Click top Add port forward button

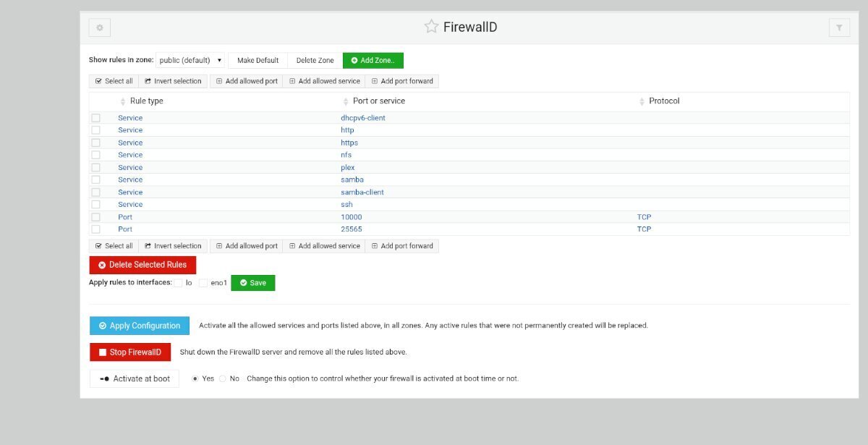click(401, 81)
